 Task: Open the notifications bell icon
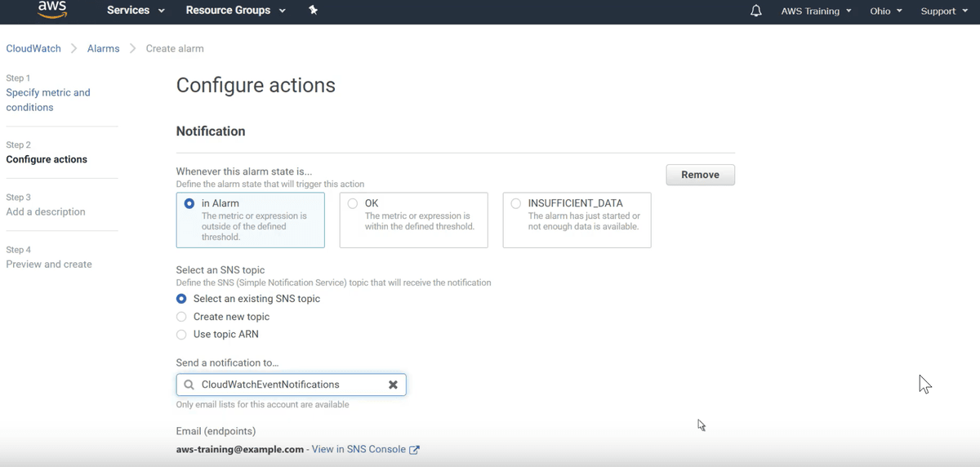pos(756,11)
